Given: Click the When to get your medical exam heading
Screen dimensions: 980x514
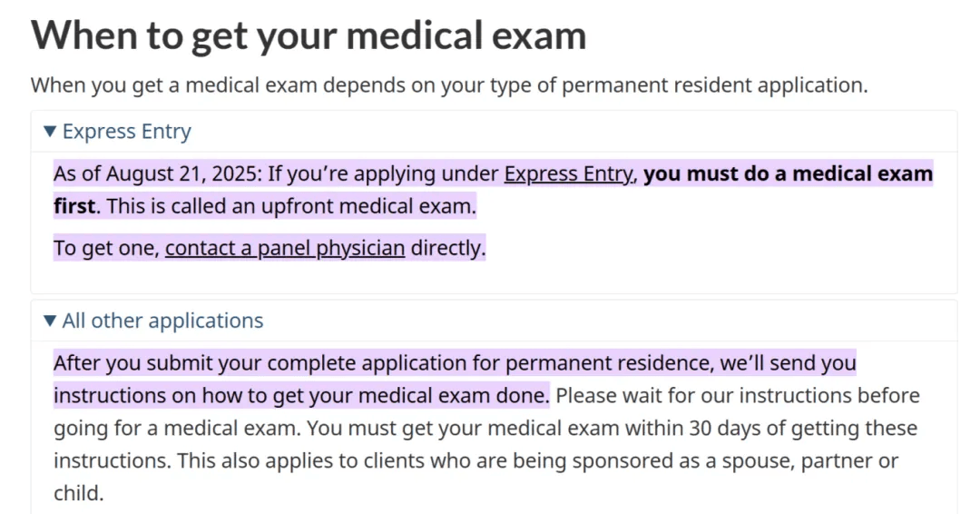Looking at the screenshot, I should click(309, 35).
